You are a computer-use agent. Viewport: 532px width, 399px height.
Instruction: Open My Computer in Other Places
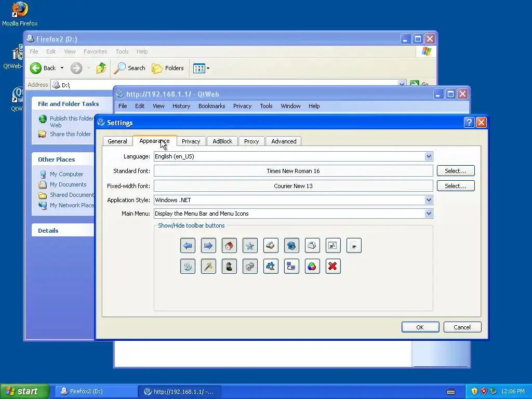click(66, 174)
